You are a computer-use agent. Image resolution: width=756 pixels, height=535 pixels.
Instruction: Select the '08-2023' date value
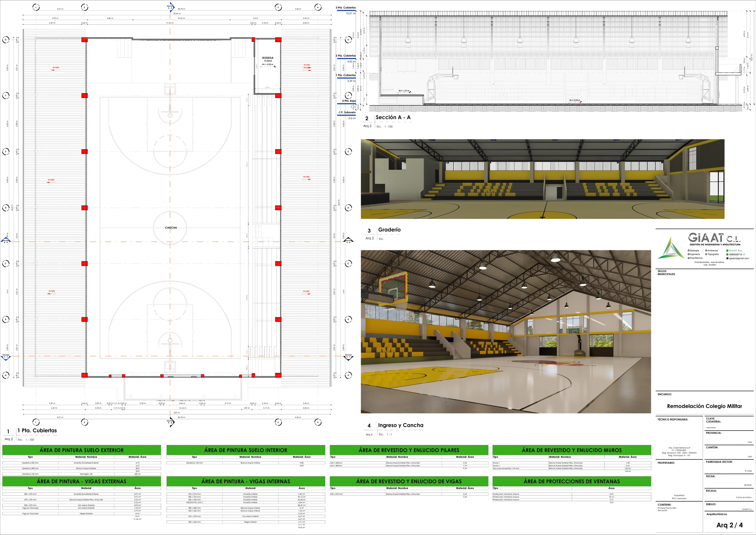pos(748,485)
